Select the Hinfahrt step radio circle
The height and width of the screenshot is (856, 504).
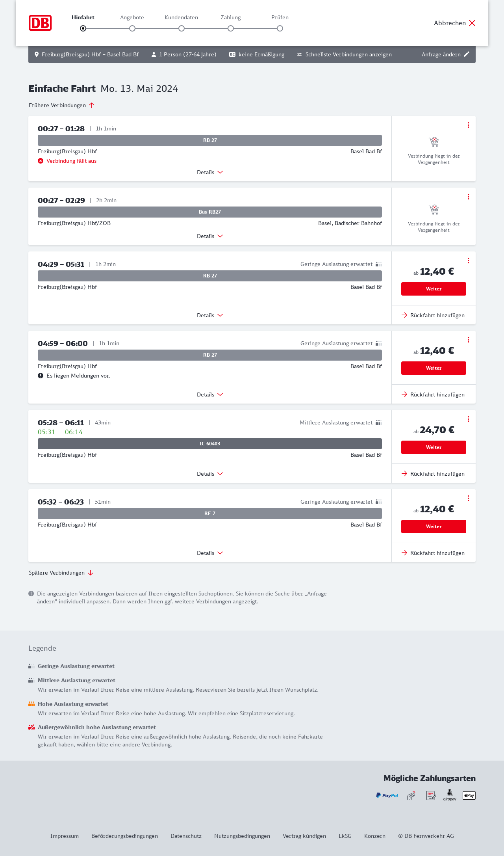[83, 28]
